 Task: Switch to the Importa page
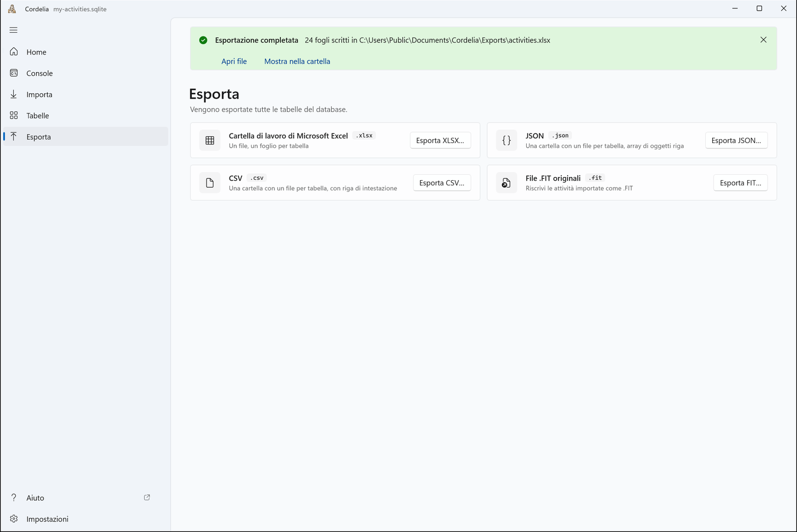pyautogui.click(x=85, y=94)
